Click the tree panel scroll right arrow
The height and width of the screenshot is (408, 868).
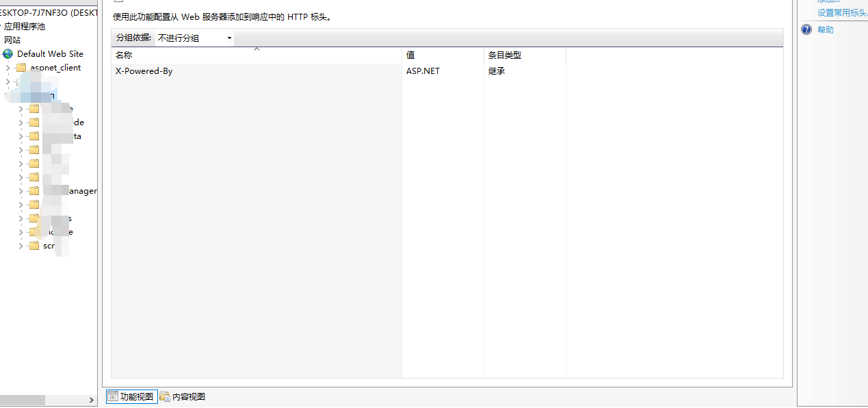coord(92,400)
